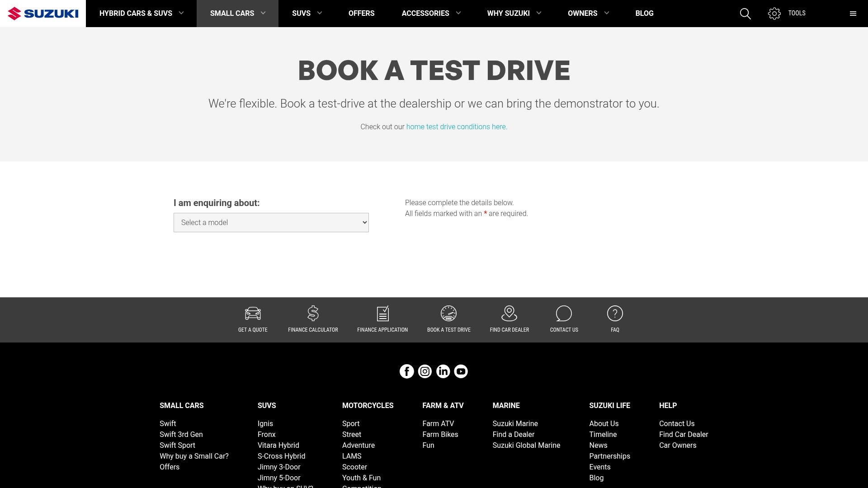Open the Farm Bikes footer link

(440, 435)
